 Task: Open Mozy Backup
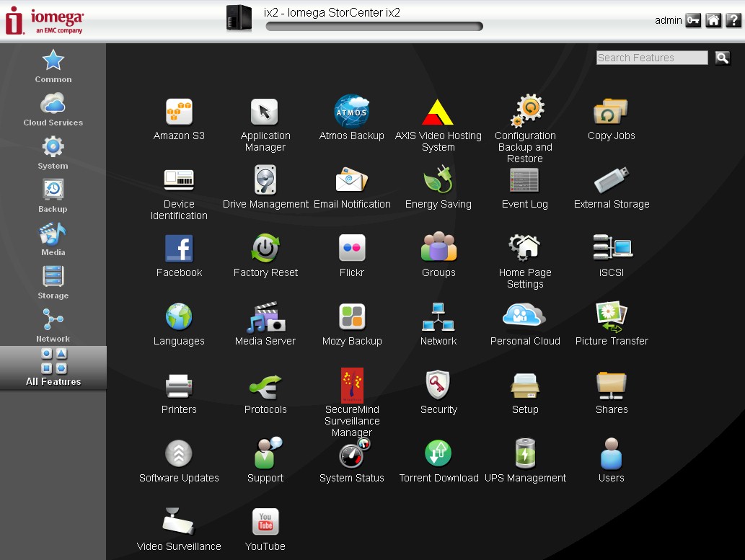[x=352, y=324]
